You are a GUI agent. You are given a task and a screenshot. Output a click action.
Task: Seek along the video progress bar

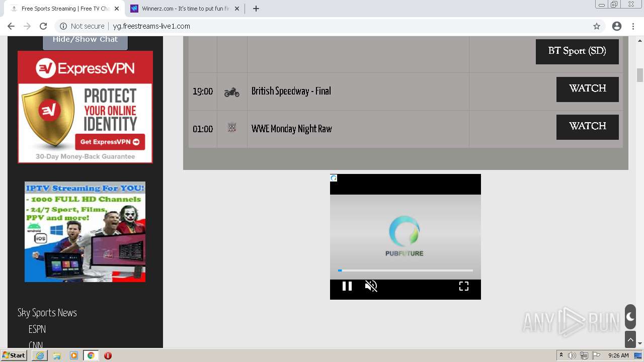[x=406, y=270]
